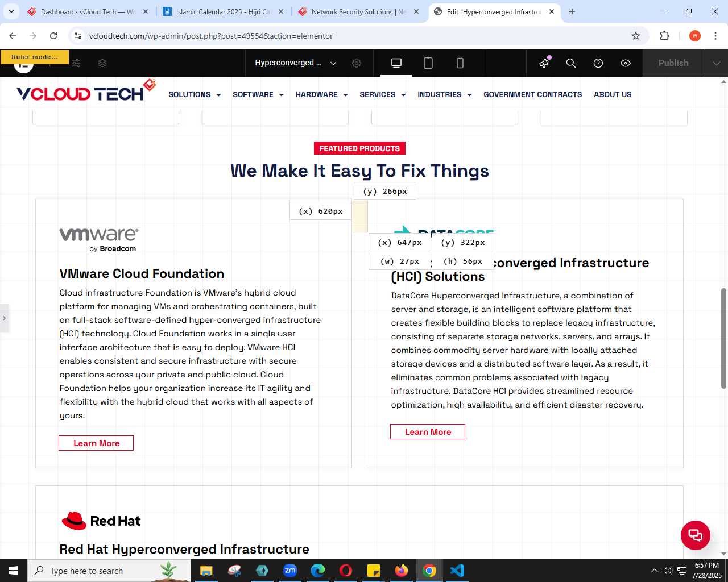Viewport: 728px width, 582px height.
Task: View site information icon in address bar
Action: 78,36
